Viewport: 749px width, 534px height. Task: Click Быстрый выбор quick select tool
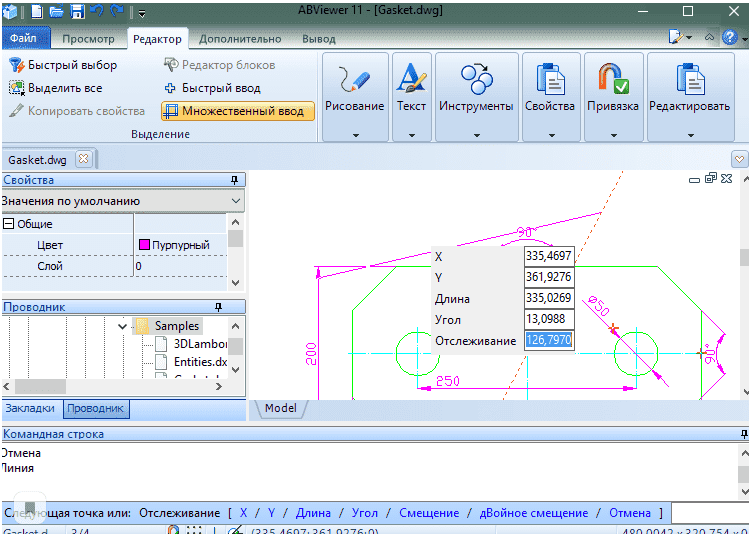click(x=63, y=65)
